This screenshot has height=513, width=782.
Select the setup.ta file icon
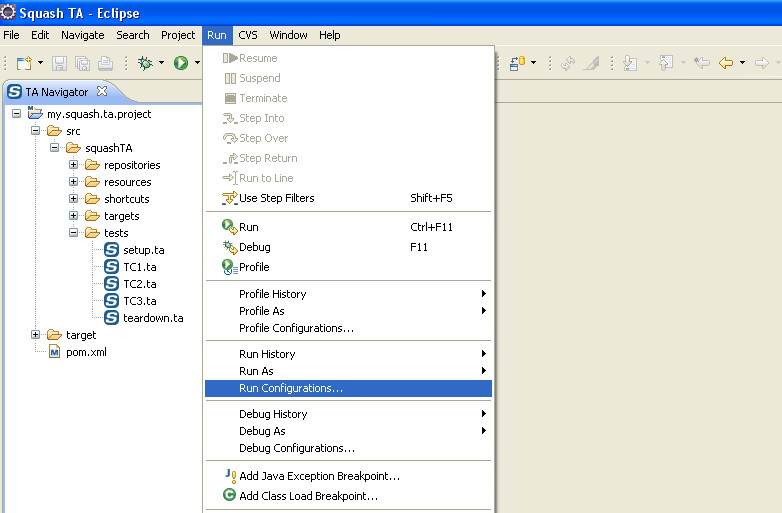[111, 250]
